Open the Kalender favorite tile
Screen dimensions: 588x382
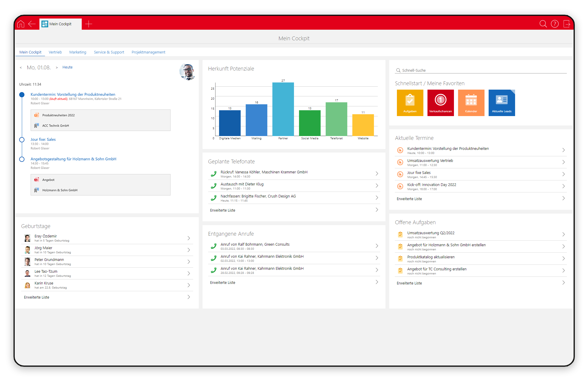471,103
